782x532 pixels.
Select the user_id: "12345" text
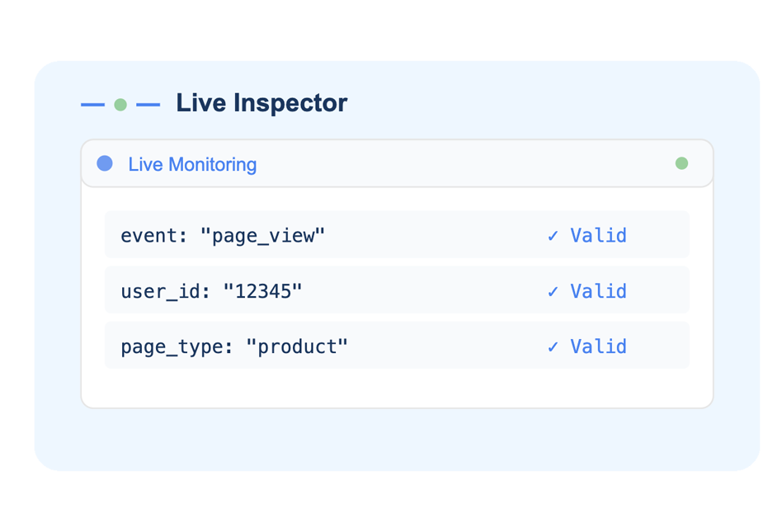click(x=211, y=291)
